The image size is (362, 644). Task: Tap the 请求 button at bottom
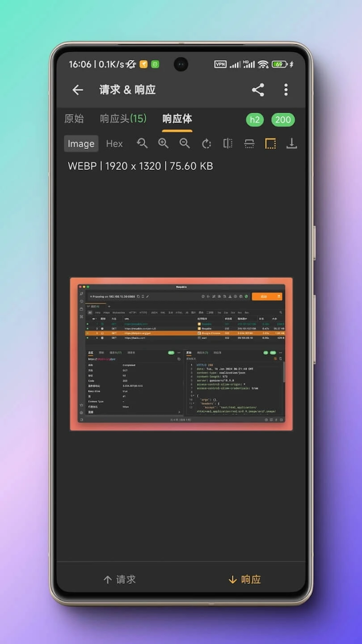click(119, 580)
